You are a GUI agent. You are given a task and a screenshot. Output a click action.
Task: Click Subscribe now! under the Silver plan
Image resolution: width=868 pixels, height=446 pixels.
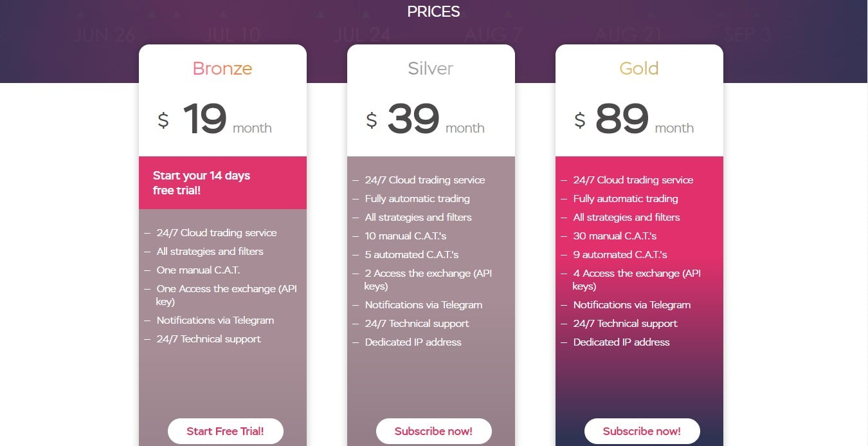[x=433, y=431]
